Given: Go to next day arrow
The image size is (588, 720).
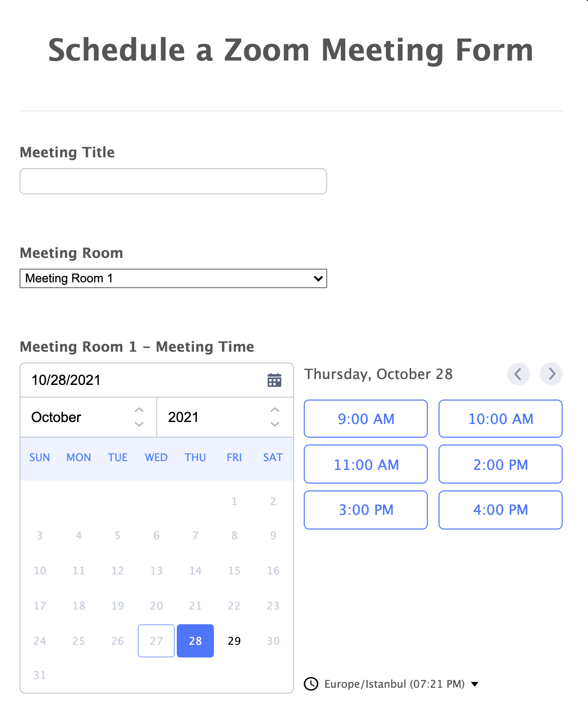Looking at the screenshot, I should [x=551, y=374].
